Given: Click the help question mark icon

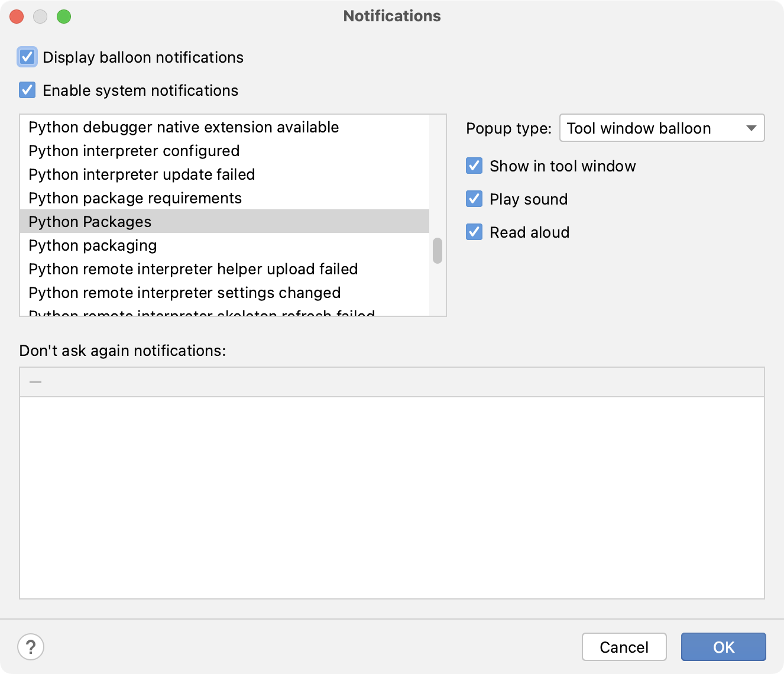Looking at the screenshot, I should 31,647.
